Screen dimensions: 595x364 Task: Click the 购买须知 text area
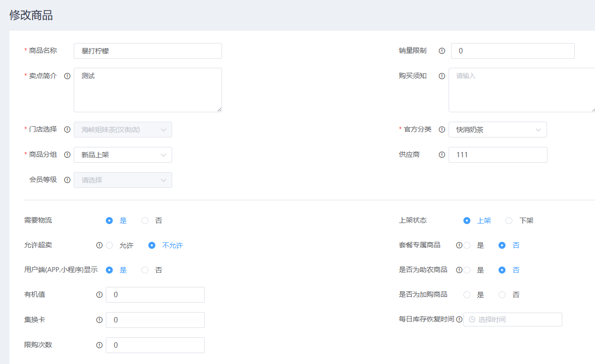[x=521, y=90]
